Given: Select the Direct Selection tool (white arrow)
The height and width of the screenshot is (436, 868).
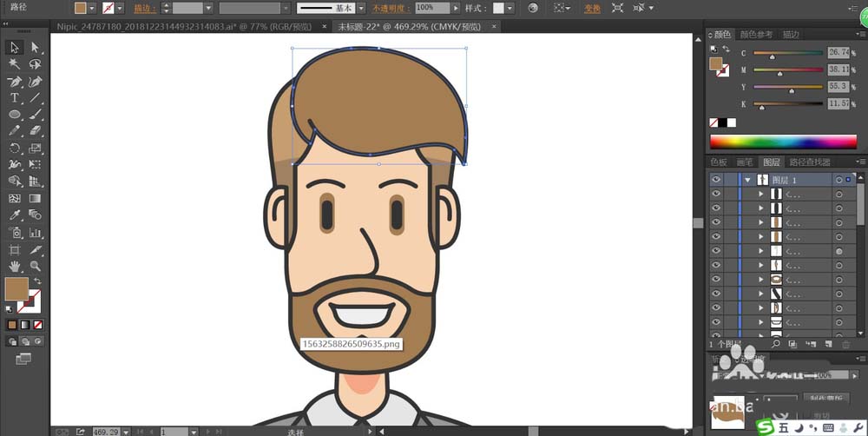Looking at the screenshot, I should 35,48.
